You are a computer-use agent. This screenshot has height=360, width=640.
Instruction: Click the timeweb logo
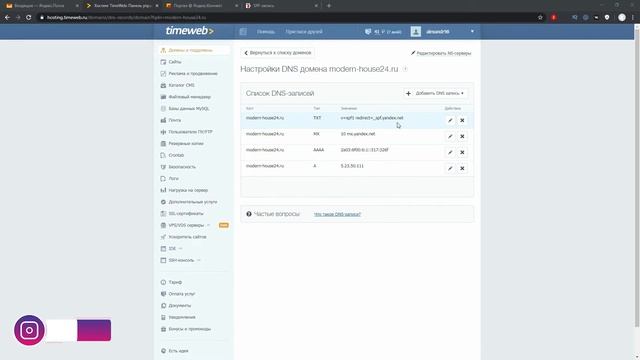pos(189,31)
